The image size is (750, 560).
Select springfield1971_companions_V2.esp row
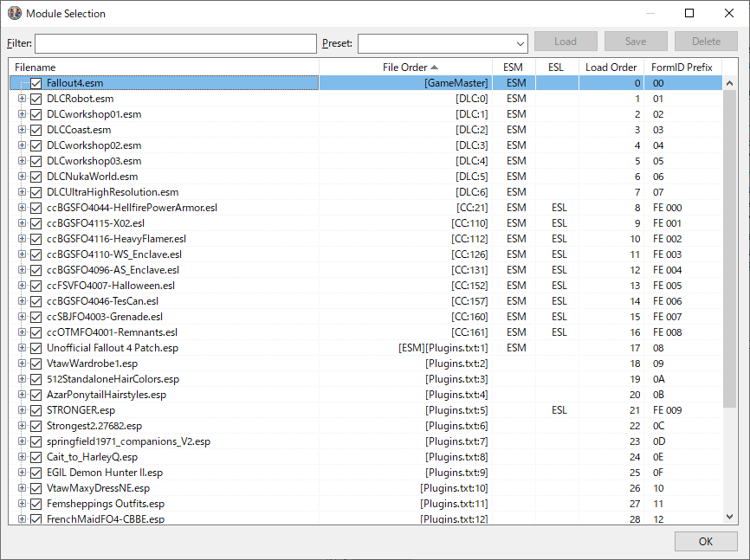click(x=366, y=441)
